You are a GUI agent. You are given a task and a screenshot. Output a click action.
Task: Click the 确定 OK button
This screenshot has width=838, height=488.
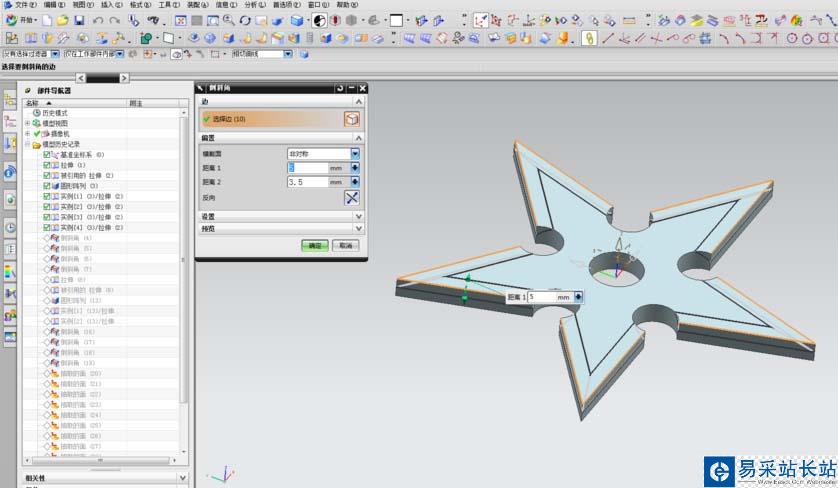(315, 245)
